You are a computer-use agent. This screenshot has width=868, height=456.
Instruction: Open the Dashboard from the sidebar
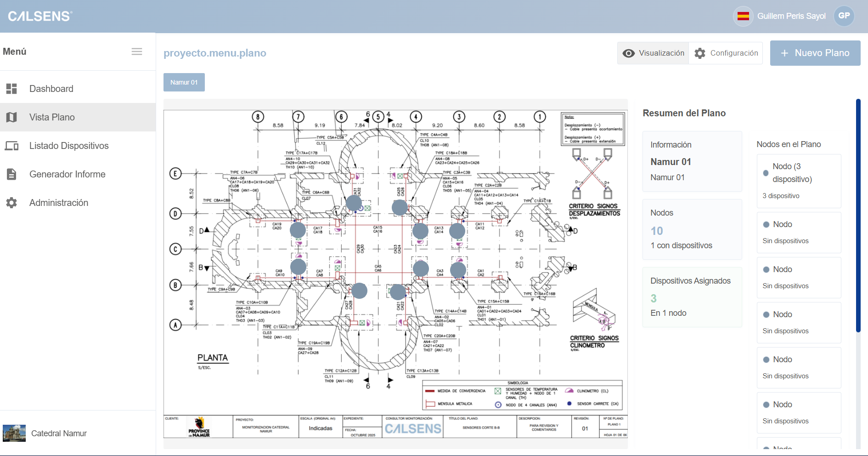tap(12, 88)
